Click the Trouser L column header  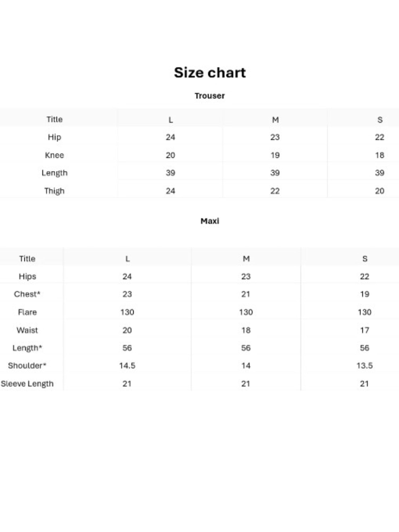pyautogui.click(x=171, y=120)
